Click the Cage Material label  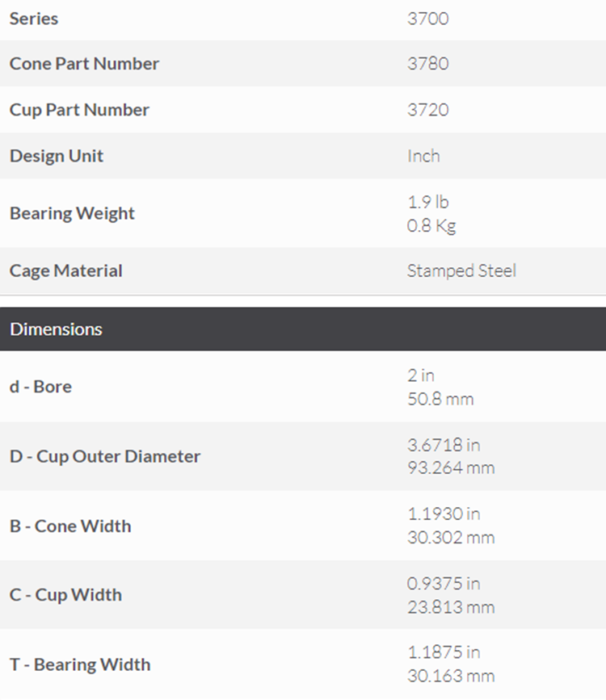66,270
